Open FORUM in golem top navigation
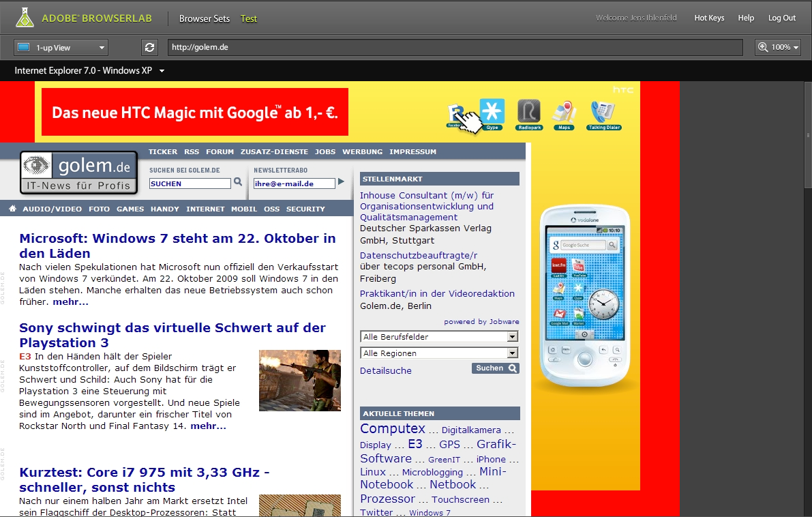Viewport: 812px width, 517px height. (220, 152)
